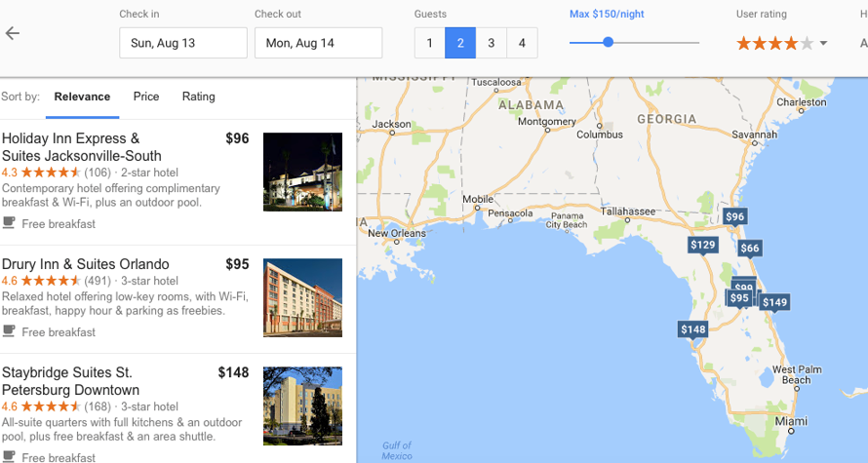Click the (106) review count

pyautogui.click(x=98, y=173)
